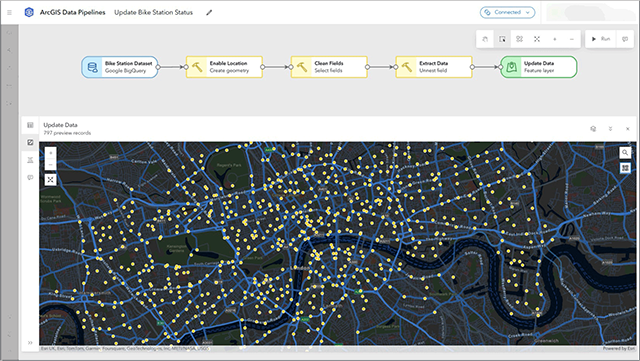
Task: Open the hamburger menu at top left
Action: click(x=9, y=12)
